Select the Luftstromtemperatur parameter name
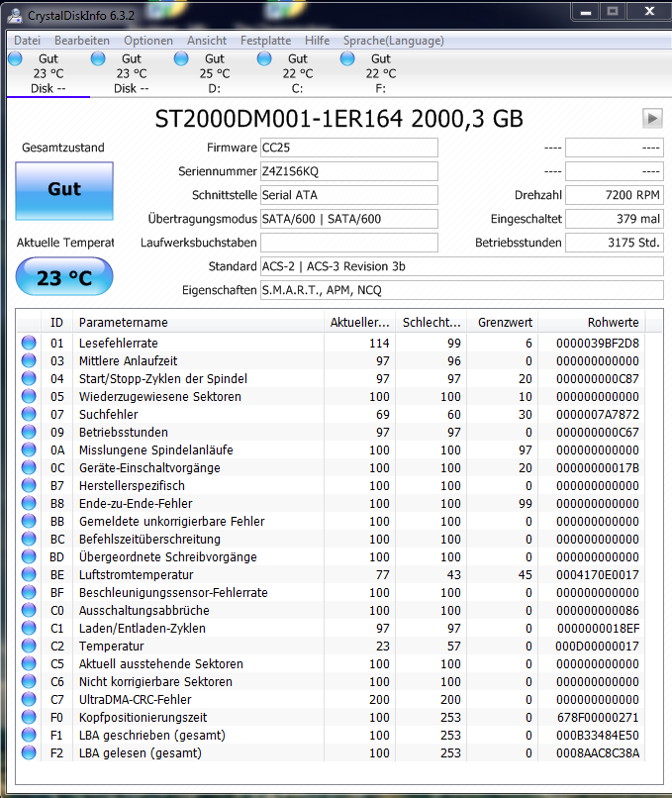This screenshot has width=672, height=798. pos(137,574)
